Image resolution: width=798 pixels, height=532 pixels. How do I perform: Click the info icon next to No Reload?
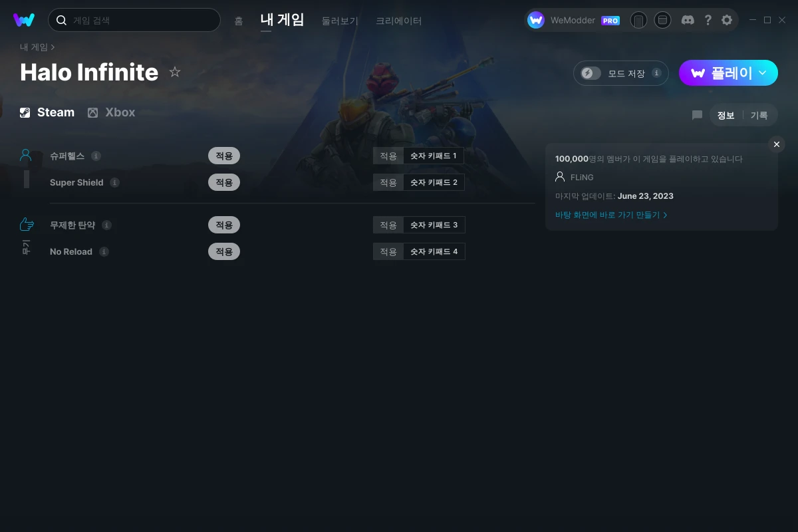tap(104, 251)
